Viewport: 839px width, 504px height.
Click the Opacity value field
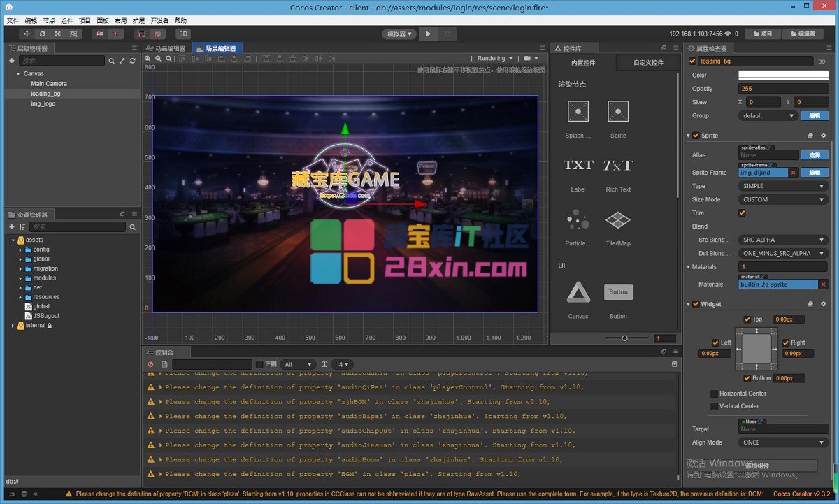pyautogui.click(x=783, y=89)
